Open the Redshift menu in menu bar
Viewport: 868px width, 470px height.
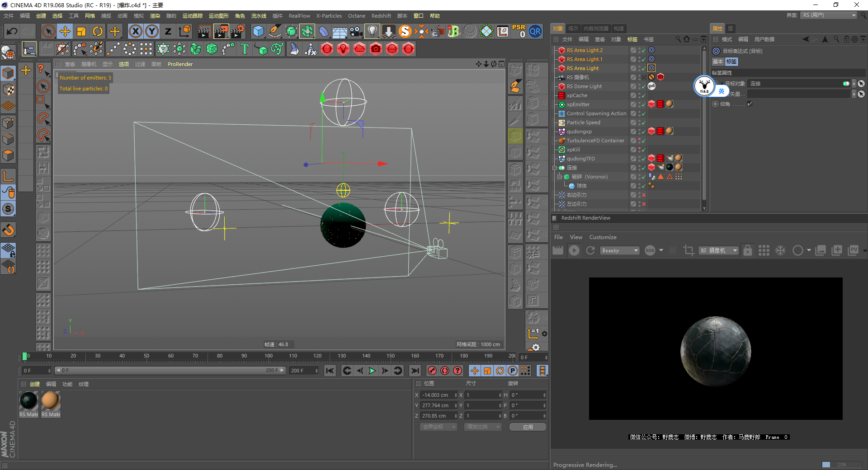(381, 16)
